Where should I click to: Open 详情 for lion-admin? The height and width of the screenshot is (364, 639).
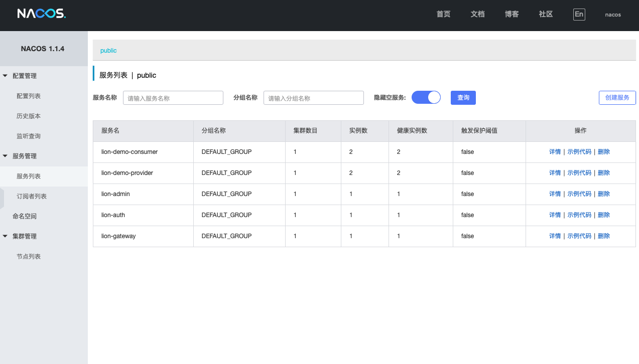coord(555,194)
